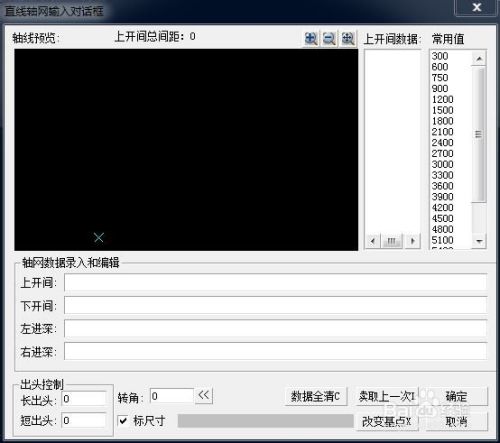Viewport: 500px width, 443px height.
Task: Select 4200 in the common values list
Action: pyautogui.click(x=443, y=208)
